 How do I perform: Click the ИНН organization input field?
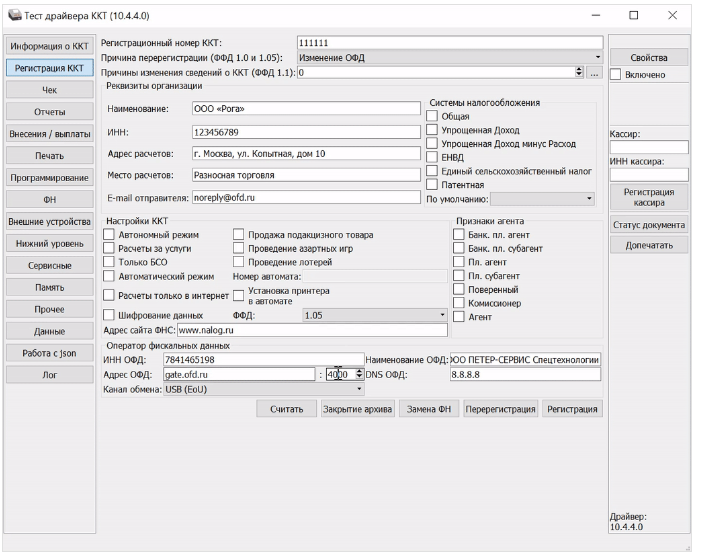tap(303, 131)
